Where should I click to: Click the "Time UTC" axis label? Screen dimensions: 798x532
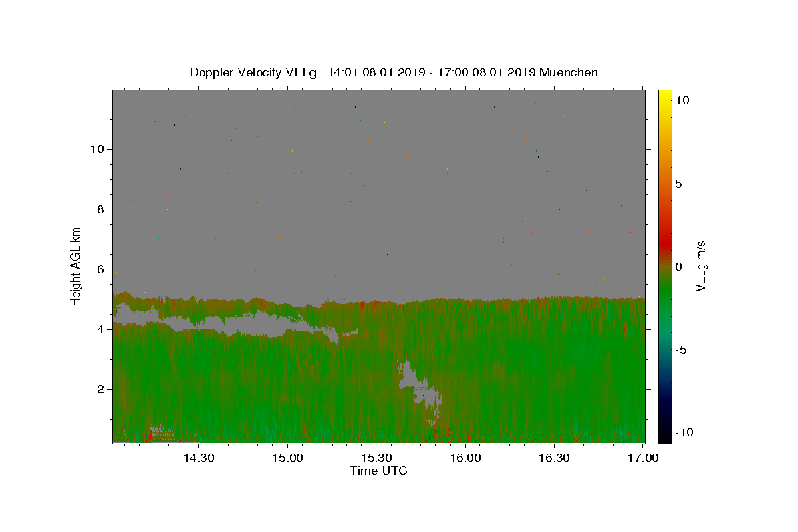[378, 471]
